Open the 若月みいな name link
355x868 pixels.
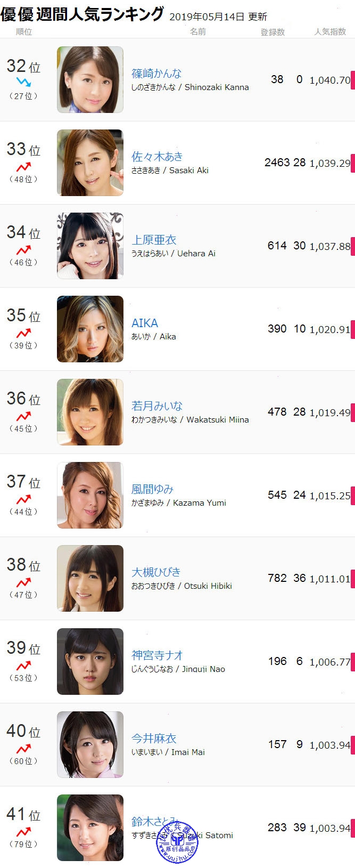(x=157, y=406)
